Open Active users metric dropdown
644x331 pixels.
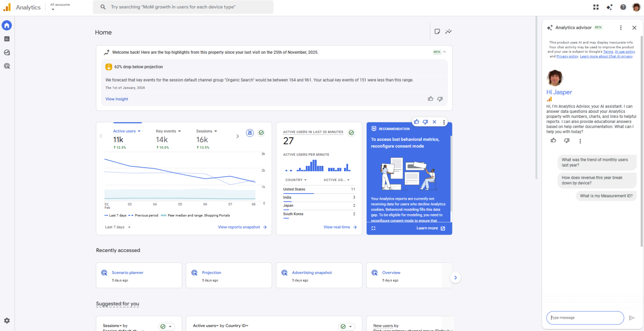point(127,131)
